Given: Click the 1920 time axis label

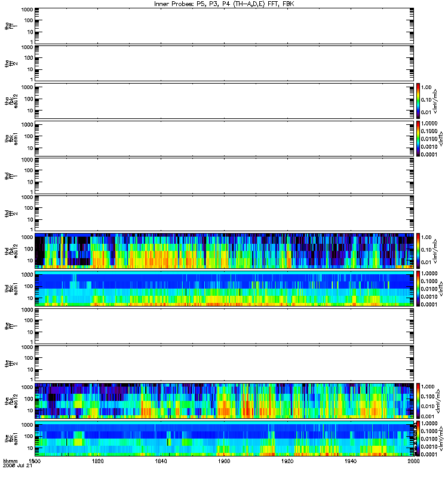Looking at the screenshot, I should click(x=287, y=461).
